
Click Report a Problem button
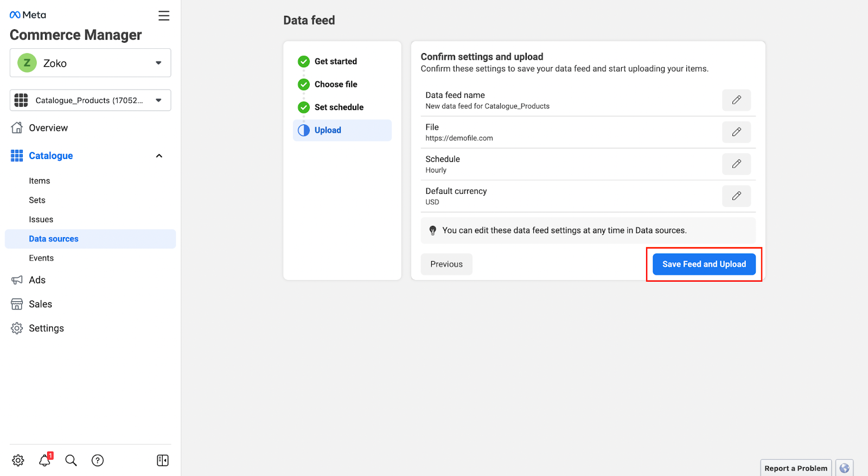point(796,468)
